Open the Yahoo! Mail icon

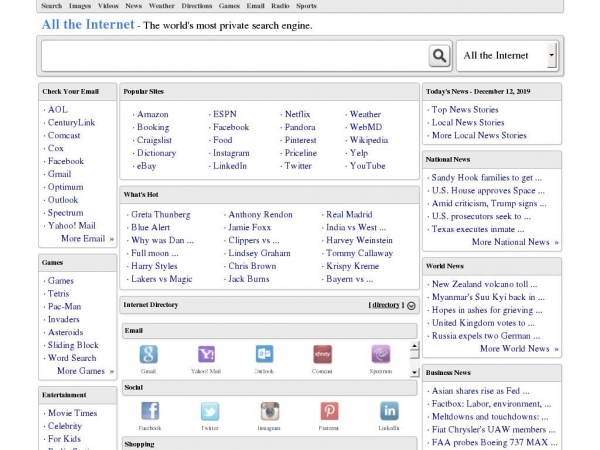tap(206, 354)
